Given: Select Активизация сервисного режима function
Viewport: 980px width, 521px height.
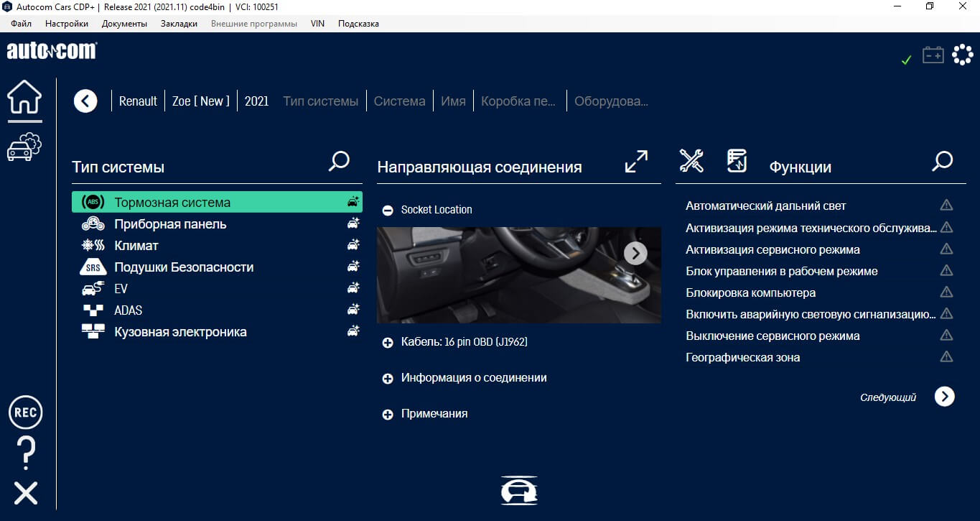Looking at the screenshot, I should coord(773,249).
